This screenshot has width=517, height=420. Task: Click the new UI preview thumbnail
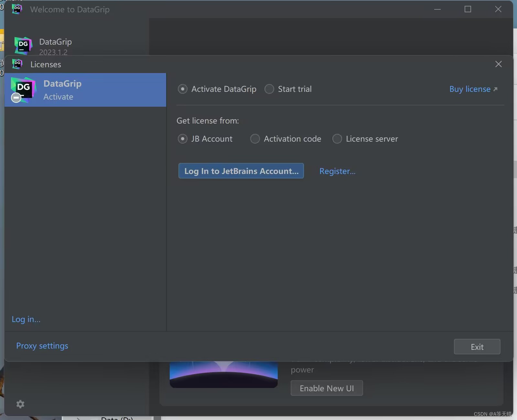[224, 374]
